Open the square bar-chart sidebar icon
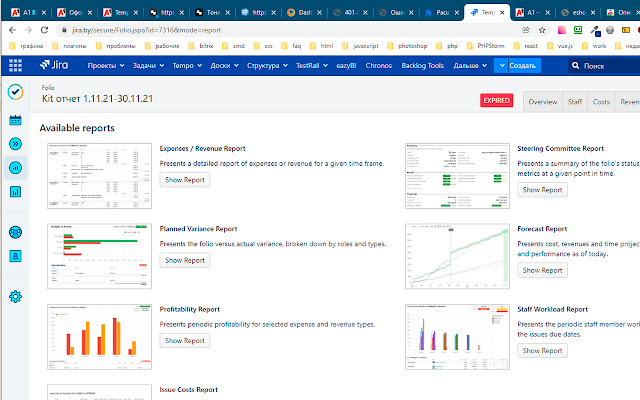The height and width of the screenshot is (400, 640). 15,191
